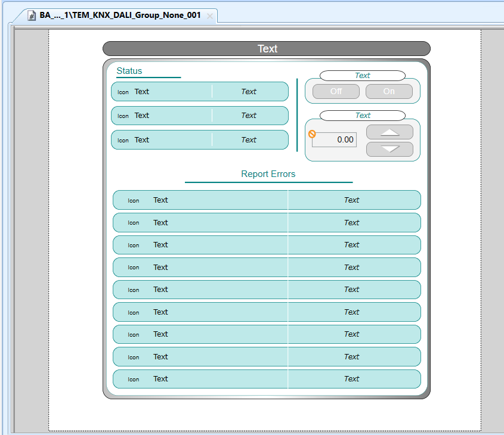The width and height of the screenshot is (504, 435).
Task: Click the Report Errors section heading
Action: [x=268, y=174]
